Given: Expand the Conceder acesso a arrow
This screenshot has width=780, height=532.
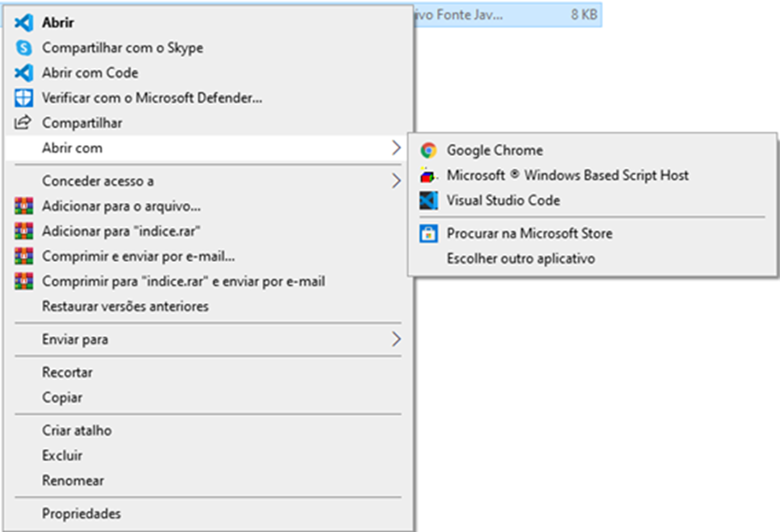Looking at the screenshot, I should [x=396, y=181].
